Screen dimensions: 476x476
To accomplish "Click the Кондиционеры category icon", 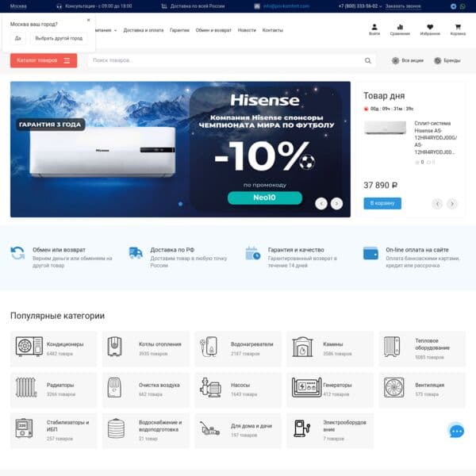I will pos(29,347).
